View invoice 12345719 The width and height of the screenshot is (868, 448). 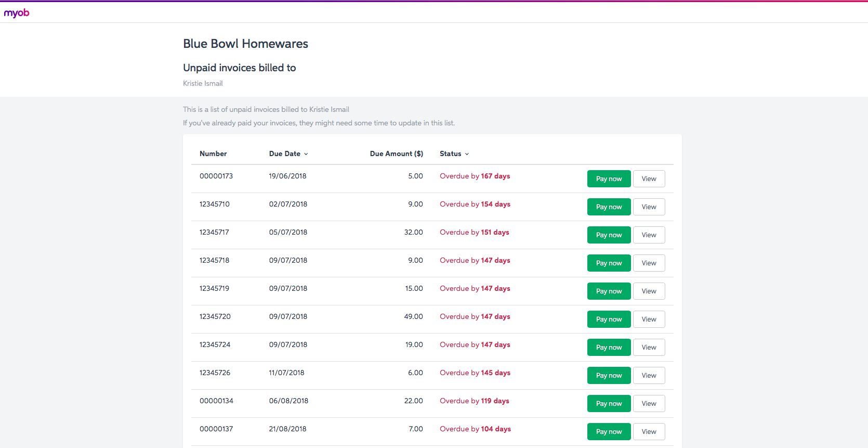[649, 291]
